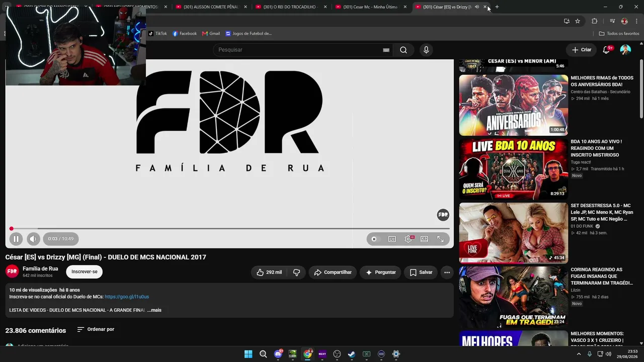Subscribe with the Inscrever-se button

pyautogui.click(x=85, y=272)
